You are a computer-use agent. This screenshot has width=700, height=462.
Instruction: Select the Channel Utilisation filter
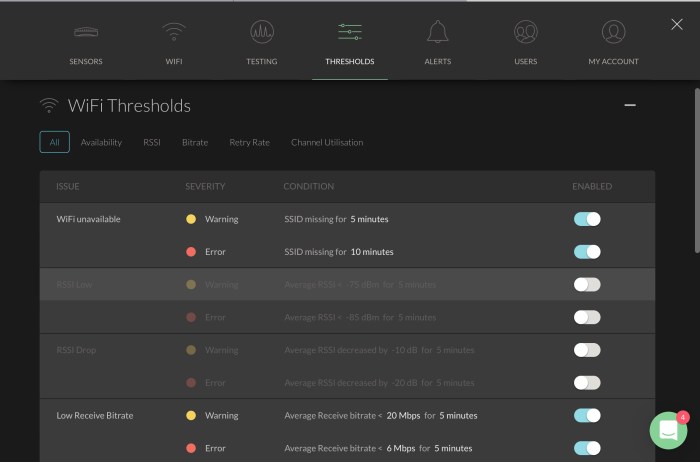(x=327, y=143)
